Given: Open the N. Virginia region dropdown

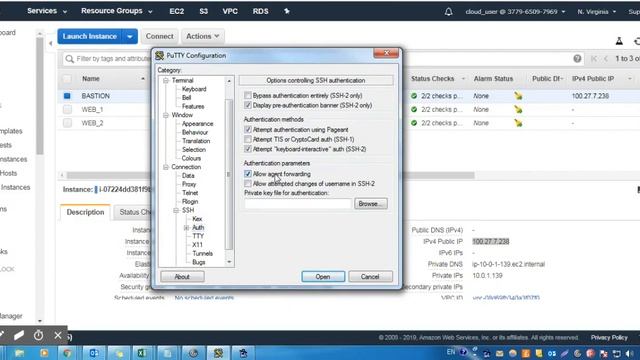Looking at the screenshot, I should (x=596, y=12).
